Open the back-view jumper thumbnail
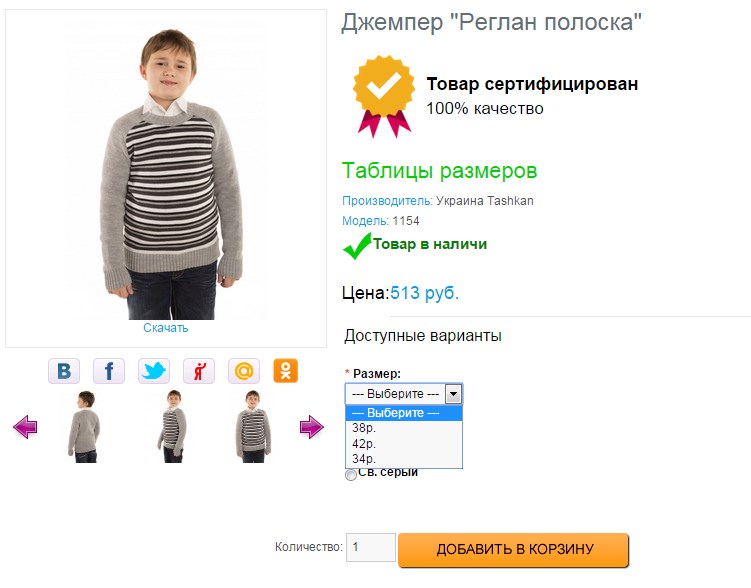The width and height of the screenshot is (751, 588). (x=83, y=427)
